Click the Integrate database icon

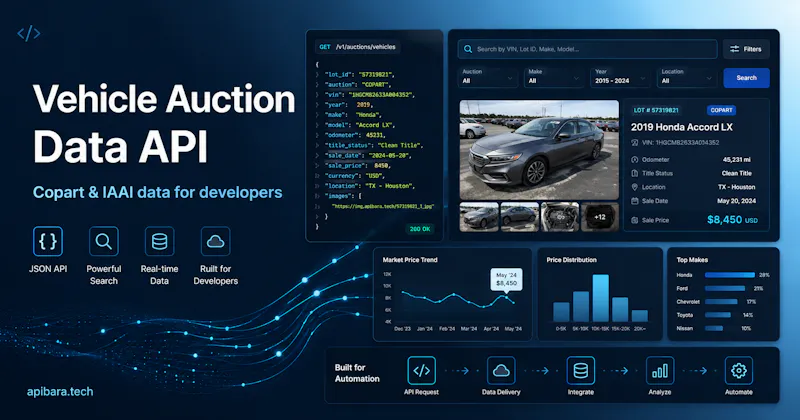coord(581,370)
